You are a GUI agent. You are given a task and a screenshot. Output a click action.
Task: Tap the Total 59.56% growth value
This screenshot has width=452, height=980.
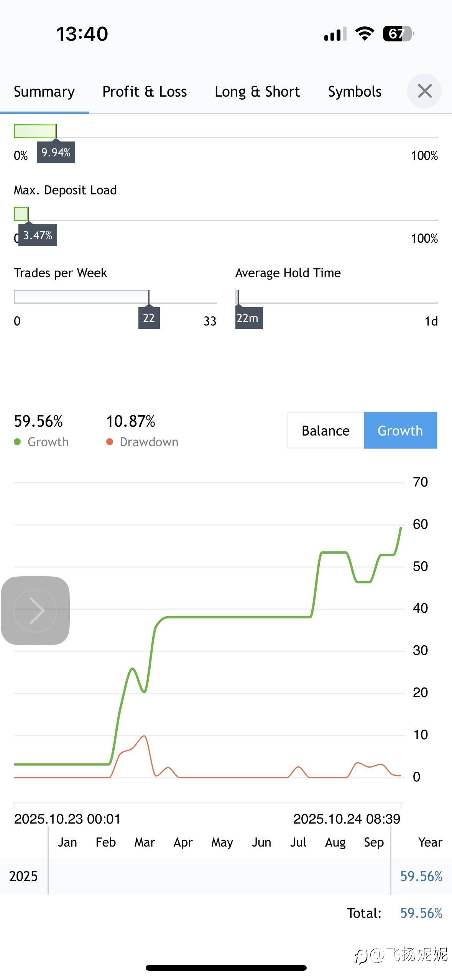pyautogui.click(x=421, y=913)
